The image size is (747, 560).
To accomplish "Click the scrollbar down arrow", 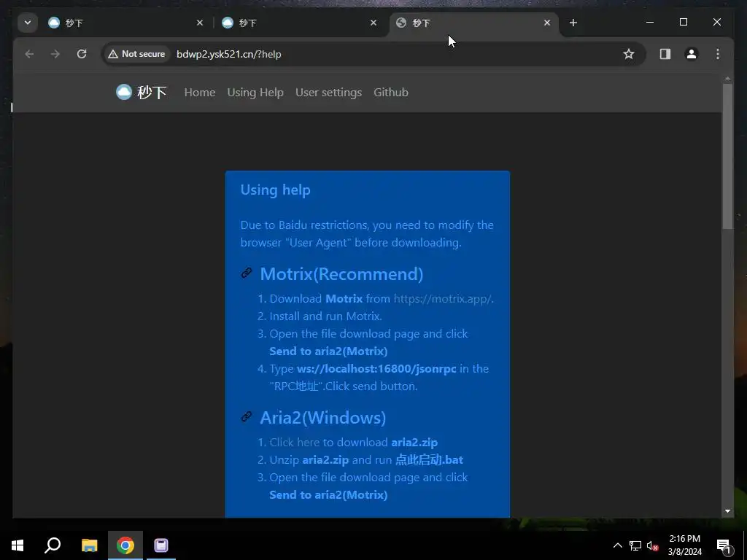I will click(727, 511).
